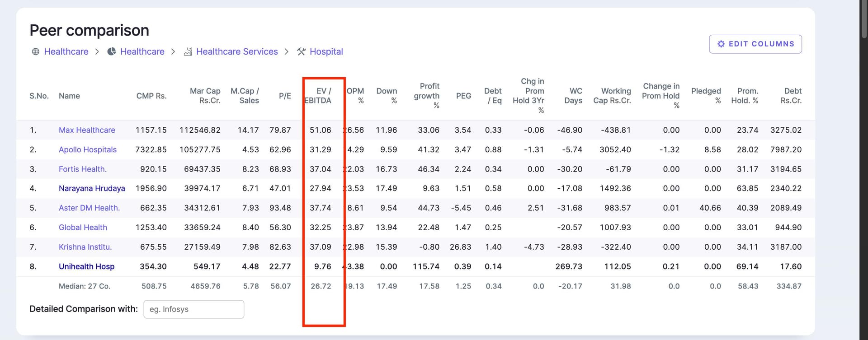Open the Hospital breadcrumb link
The image size is (868, 340).
pyautogui.click(x=326, y=51)
